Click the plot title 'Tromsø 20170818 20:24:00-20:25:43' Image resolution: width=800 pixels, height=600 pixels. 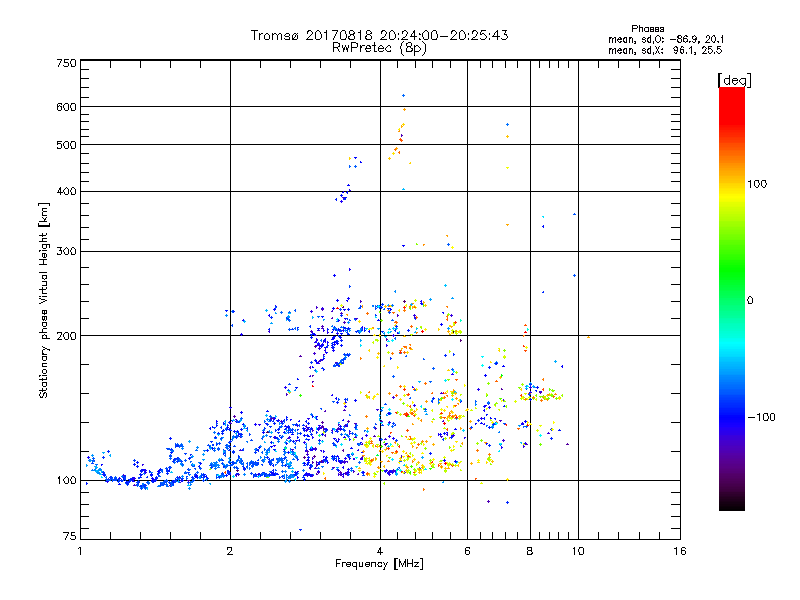pyautogui.click(x=379, y=35)
